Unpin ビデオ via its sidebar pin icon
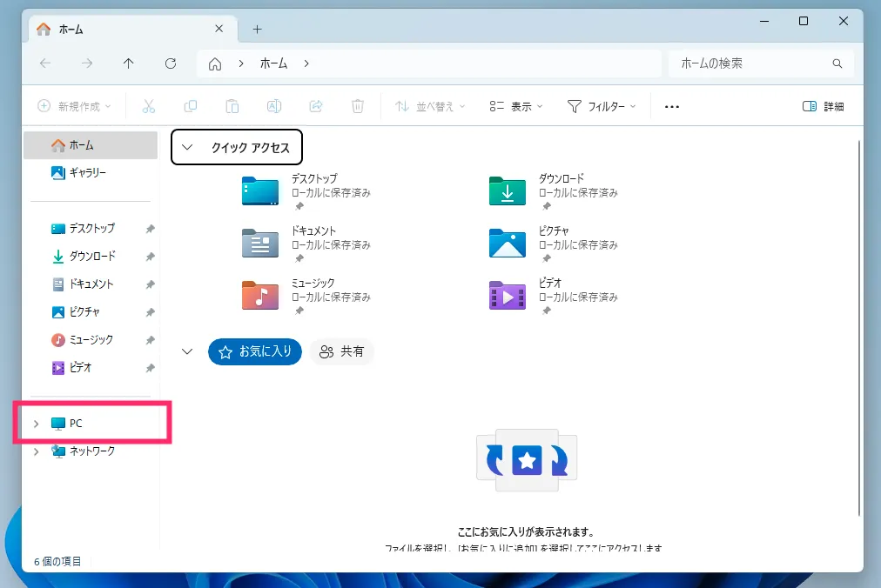This screenshot has width=881, height=588. pos(150,368)
